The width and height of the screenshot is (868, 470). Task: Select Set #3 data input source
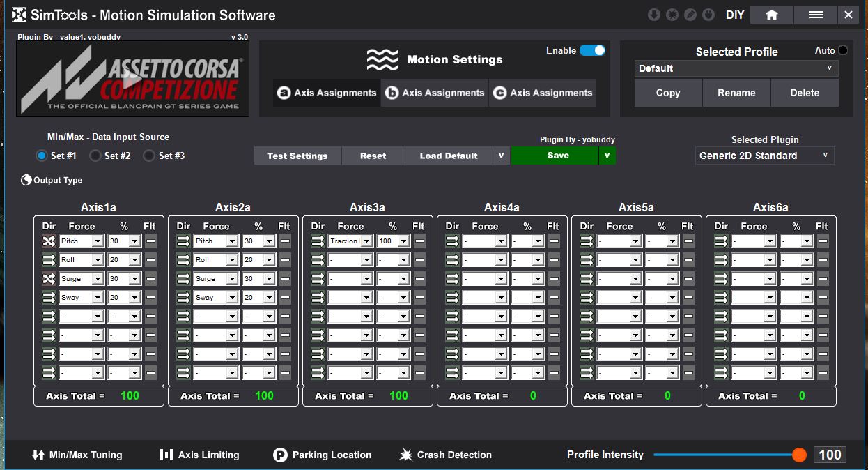tap(148, 156)
